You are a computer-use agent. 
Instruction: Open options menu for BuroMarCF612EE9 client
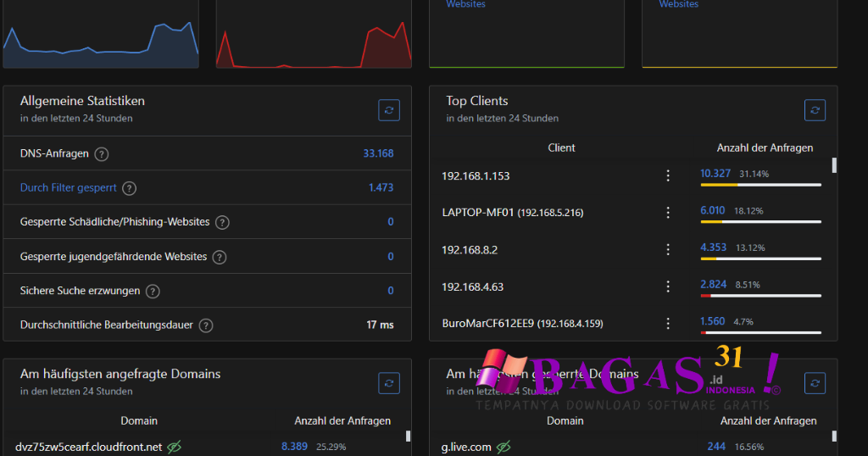point(668,323)
